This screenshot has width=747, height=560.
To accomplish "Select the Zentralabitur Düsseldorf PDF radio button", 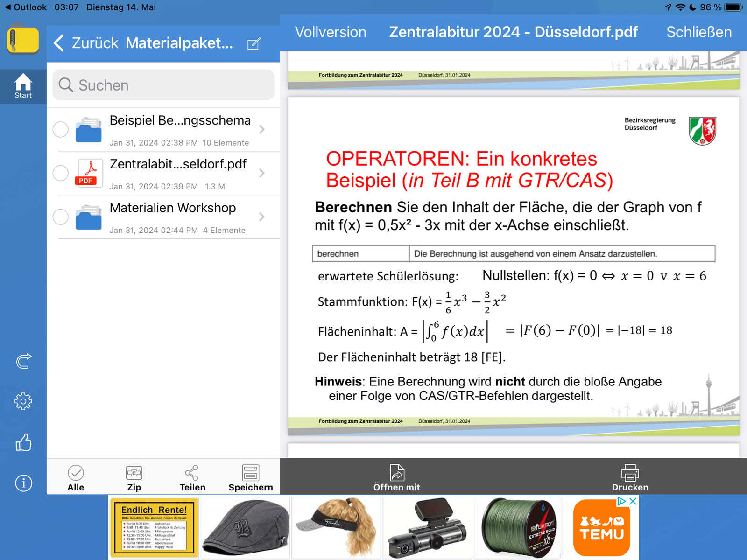I will 61,173.
